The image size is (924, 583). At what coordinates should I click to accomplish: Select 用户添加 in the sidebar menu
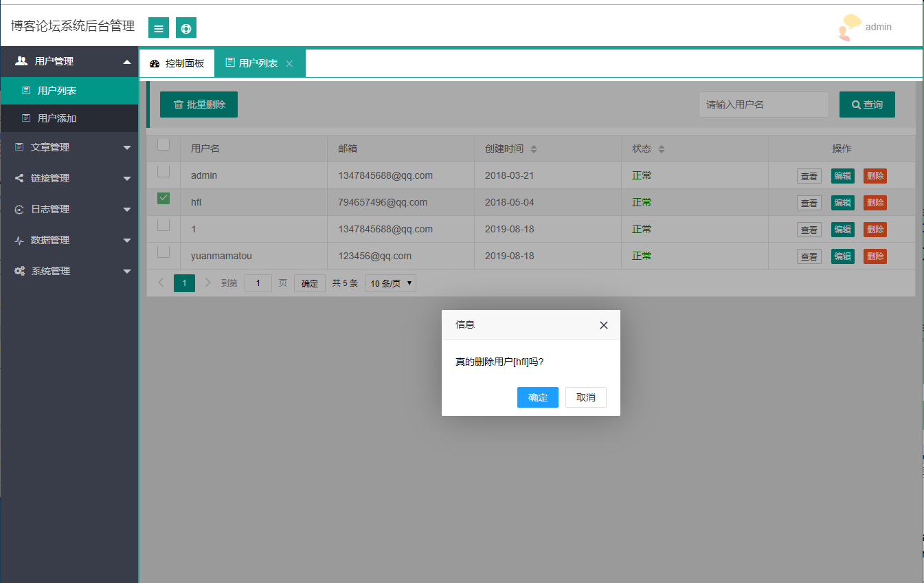tap(57, 118)
